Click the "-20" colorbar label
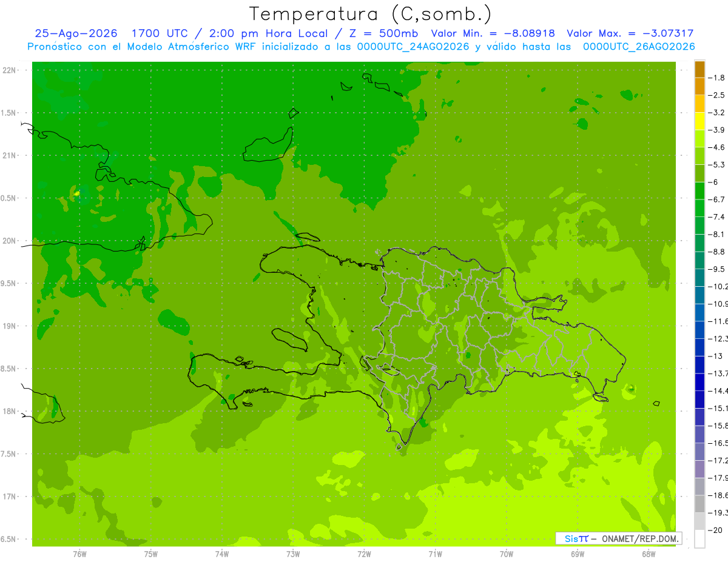 pyautogui.click(x=716, y=530)
